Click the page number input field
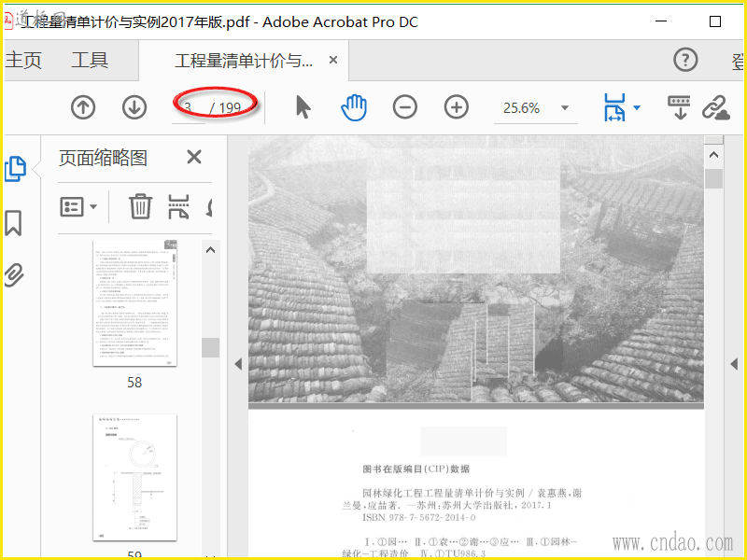Image resolution: width=747 pixels, height=560 pixels. point(189,108)
